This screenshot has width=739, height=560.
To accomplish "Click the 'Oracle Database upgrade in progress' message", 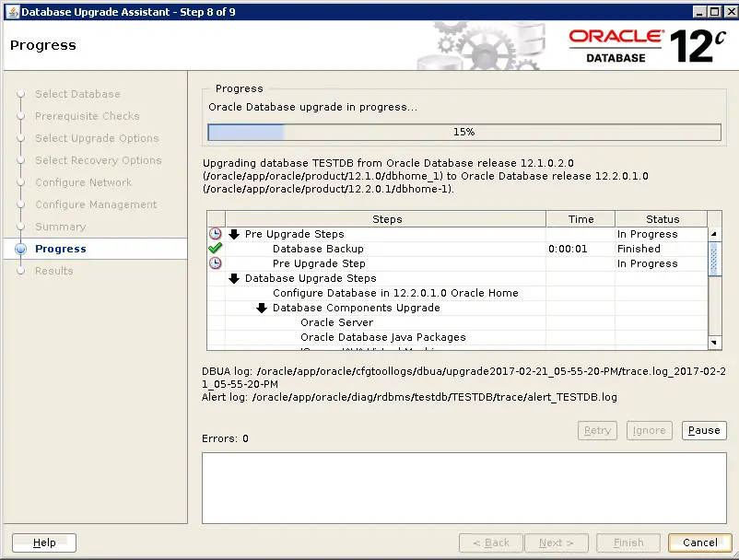I will point(313,107).
